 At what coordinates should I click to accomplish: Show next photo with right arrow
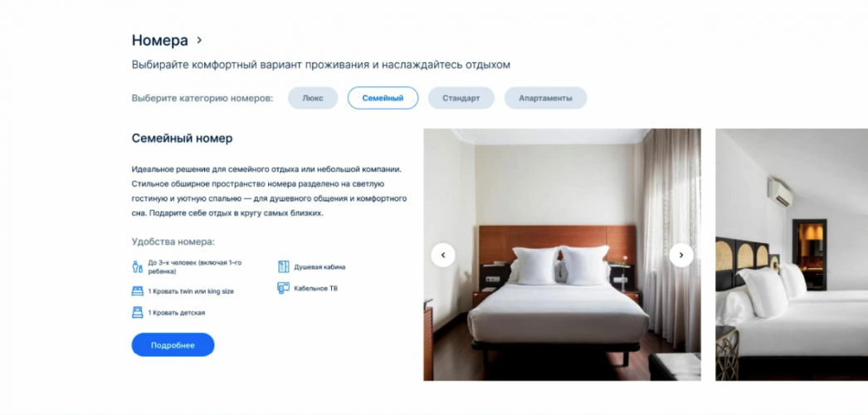(x=681, y=255)
